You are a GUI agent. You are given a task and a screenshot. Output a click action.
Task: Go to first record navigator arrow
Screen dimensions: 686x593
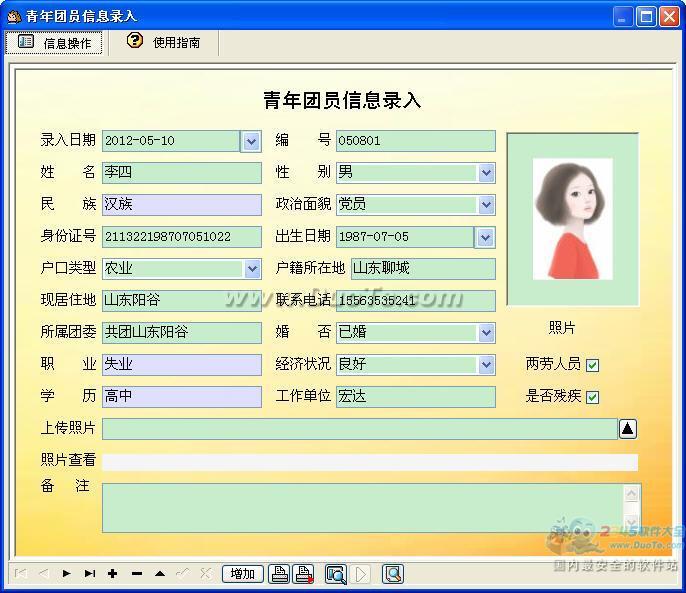[x=21, y=573]
